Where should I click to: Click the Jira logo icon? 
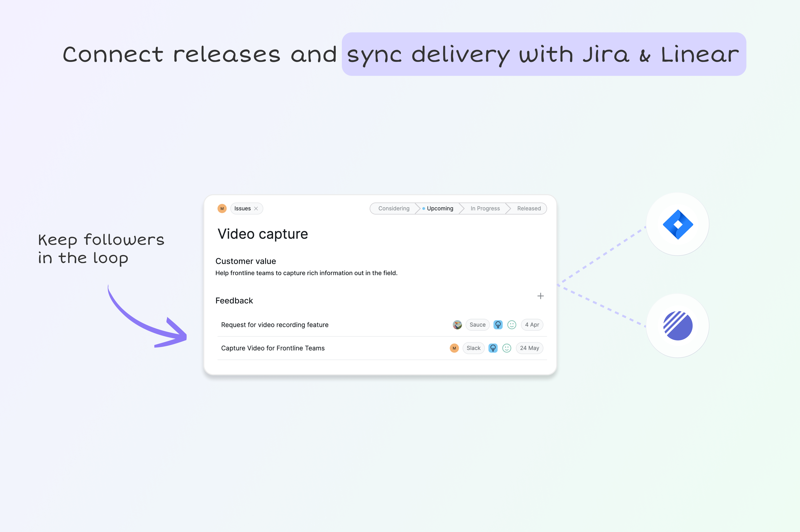[678, 224]
